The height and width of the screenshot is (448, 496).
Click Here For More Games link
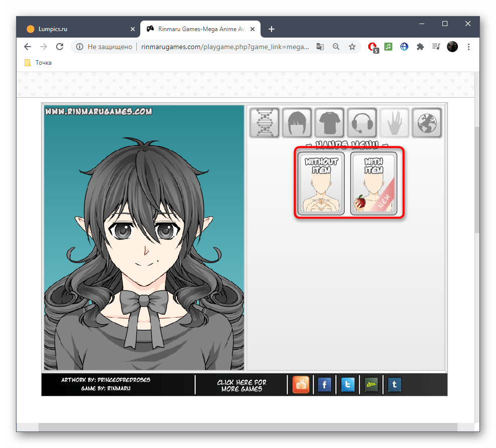241,385
